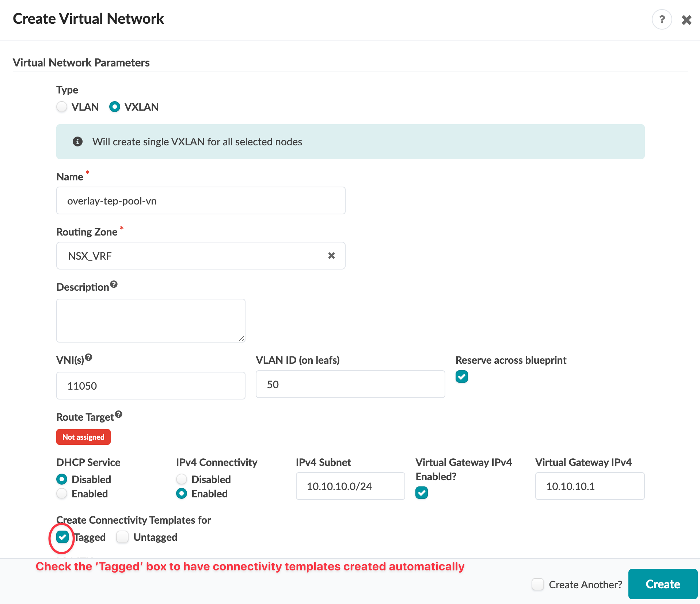700x604 pixels.
Task: Check the Untagged connectivity template checkbox
Action: pyautogui.click(x=122, y=537)
